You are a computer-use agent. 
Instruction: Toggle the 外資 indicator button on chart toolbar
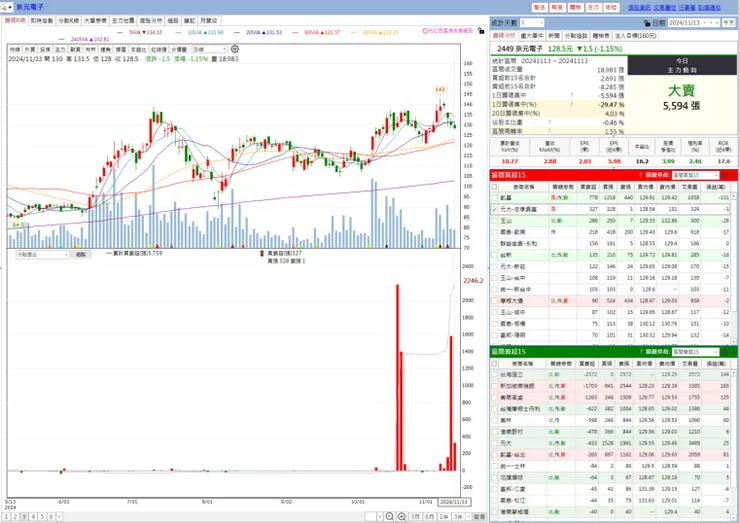coord(30,49)
